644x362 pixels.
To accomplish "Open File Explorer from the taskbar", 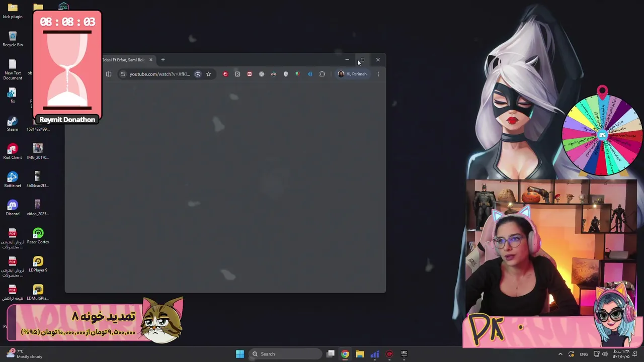I will (360, 354).
